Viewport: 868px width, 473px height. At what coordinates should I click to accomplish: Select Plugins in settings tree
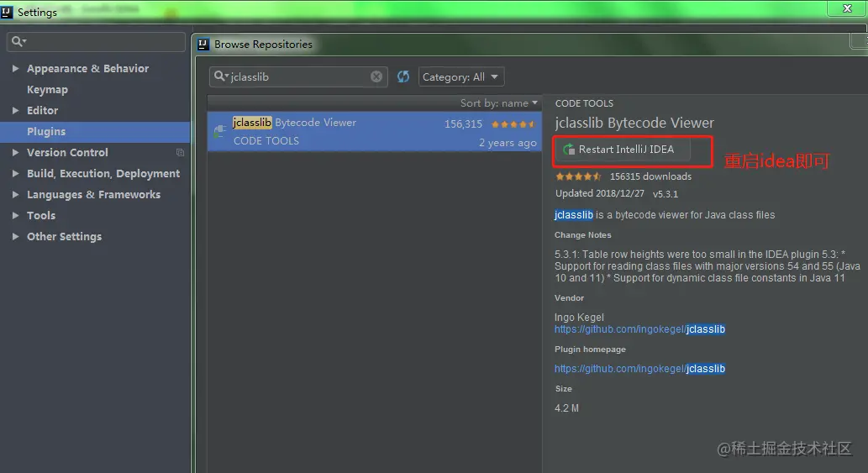pyautogui.click(x=46, y=132)
